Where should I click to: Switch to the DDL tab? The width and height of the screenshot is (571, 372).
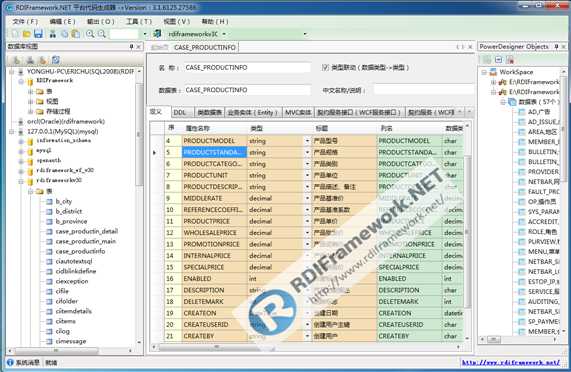[x=180, y=112]
